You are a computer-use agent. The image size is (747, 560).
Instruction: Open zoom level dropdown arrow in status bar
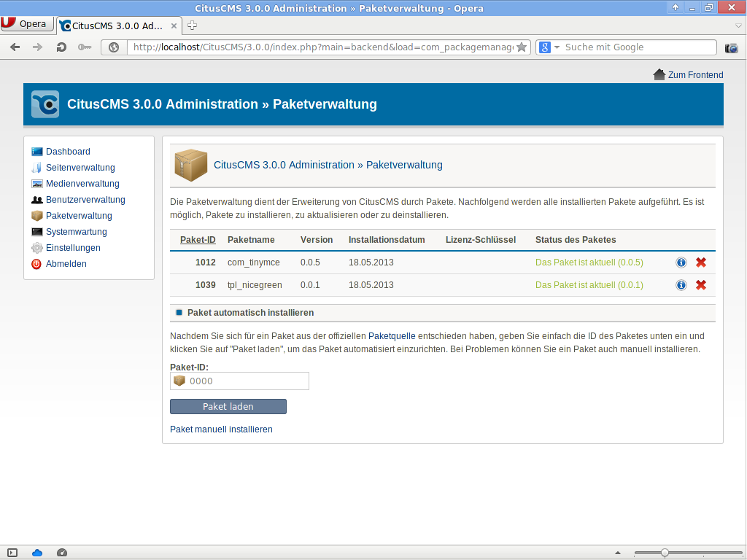click(619, 553)
